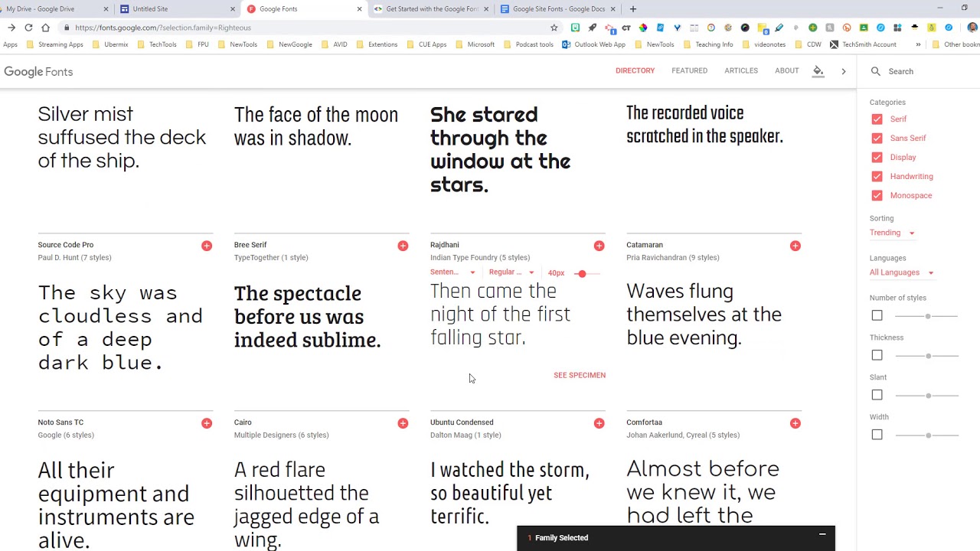Add Ubuntu Condensed font with plus icon
980x551 pixels.
point(599,423)
